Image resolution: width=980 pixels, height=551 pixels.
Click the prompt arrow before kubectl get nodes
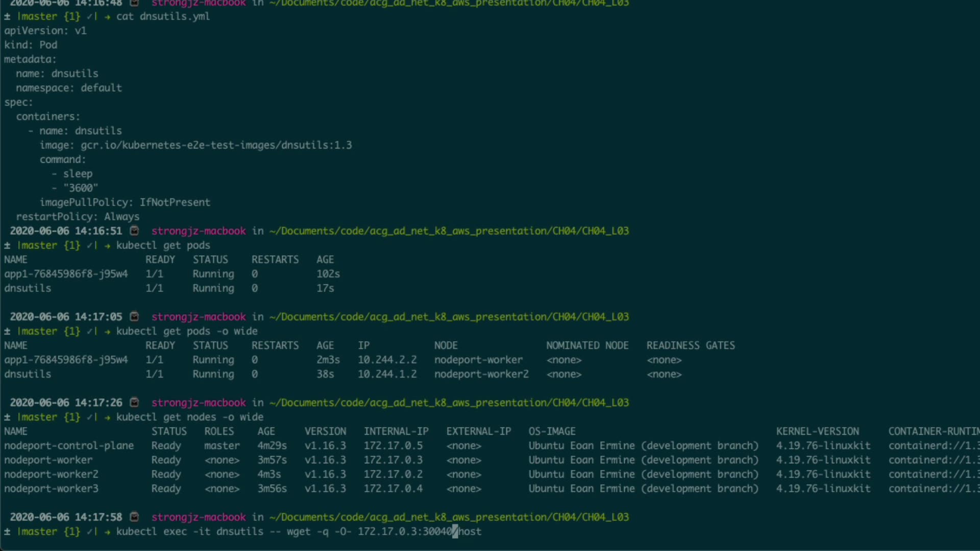tap(107, 417)
